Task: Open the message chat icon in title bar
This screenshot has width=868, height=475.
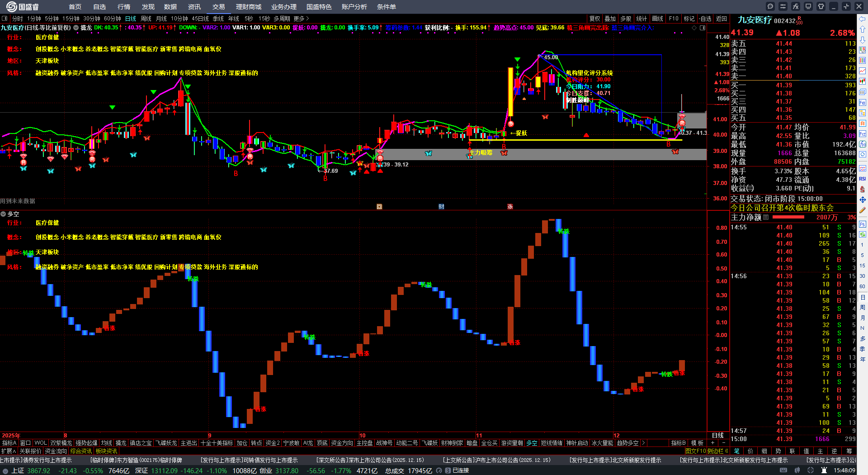Action: [770, 6]
